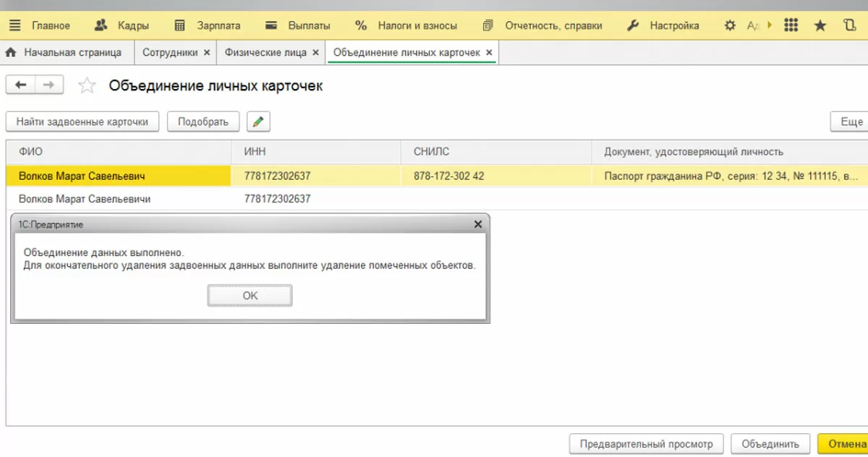Click СНИЛС value 878-172-302 42
Screen dimensions: 868x457
pos(448,176)
